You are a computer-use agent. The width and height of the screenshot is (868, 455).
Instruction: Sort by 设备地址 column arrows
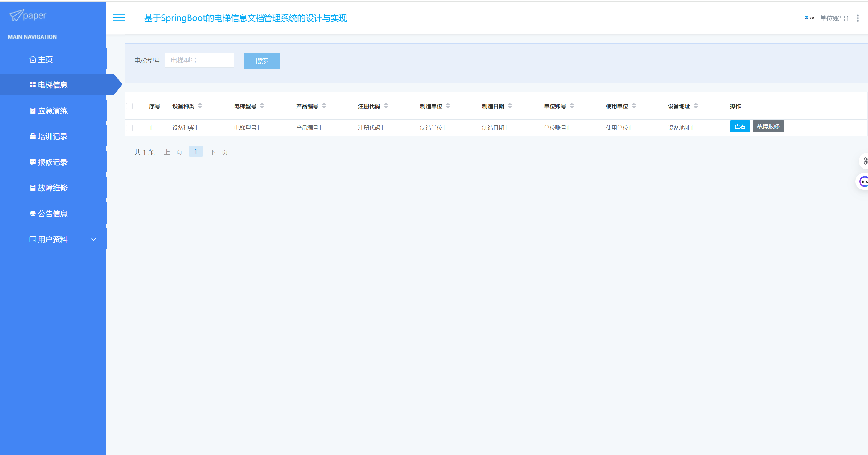point(696,106)
